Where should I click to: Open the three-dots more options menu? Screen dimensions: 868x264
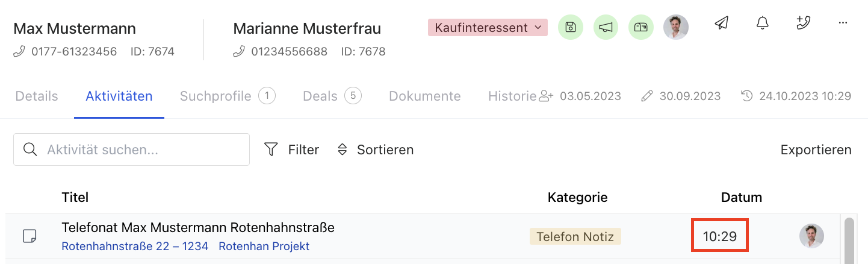(843, 24)
